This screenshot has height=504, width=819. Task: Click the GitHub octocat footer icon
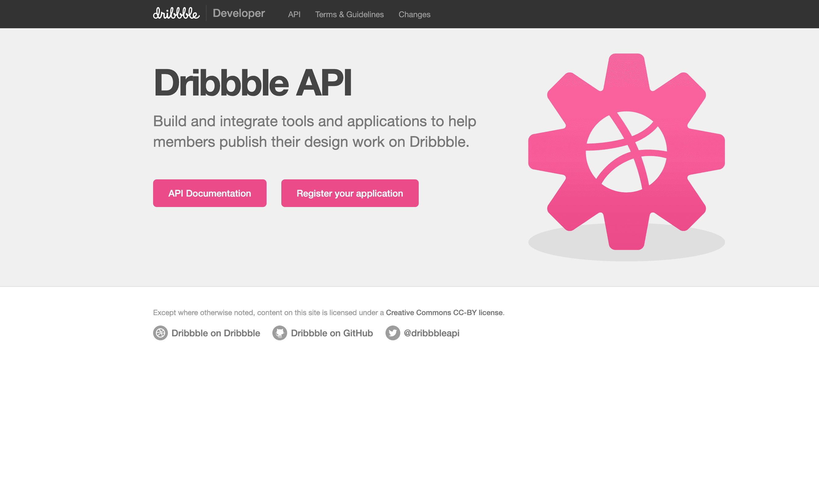[279, 333]
